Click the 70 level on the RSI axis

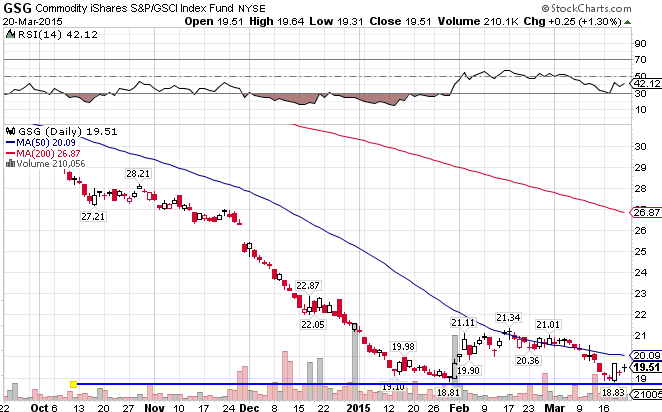click(x=640, y=60)
